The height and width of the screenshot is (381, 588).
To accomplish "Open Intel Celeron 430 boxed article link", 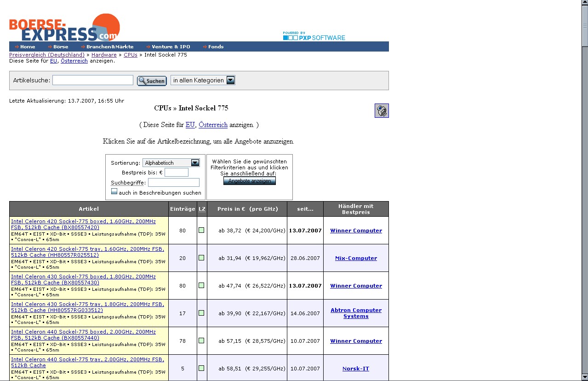I will [x=83, y=279].
